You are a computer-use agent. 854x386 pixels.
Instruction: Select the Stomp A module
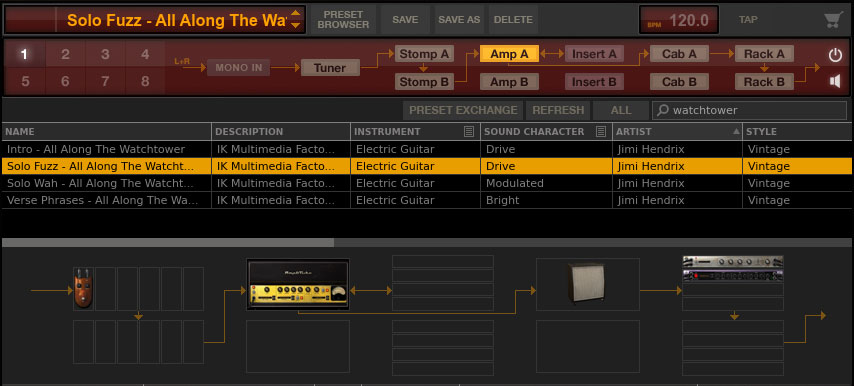(x=424, y=54)
